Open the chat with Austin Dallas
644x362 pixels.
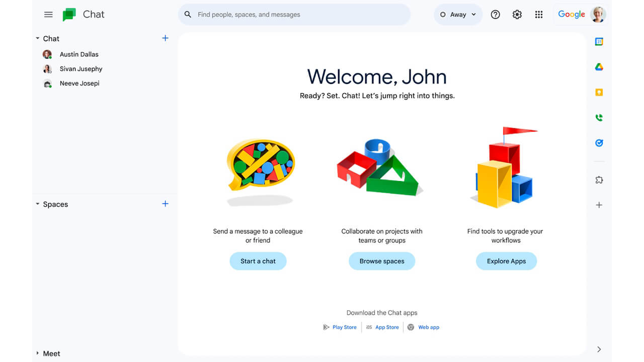click(x=79, y=54)
